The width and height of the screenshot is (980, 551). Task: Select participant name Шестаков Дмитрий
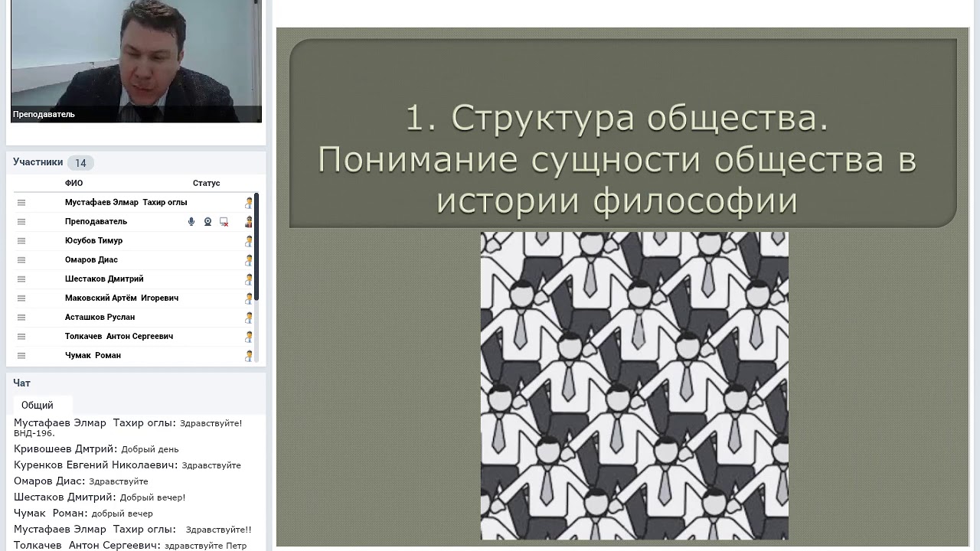pyautogui.click(x=104, y=279)
